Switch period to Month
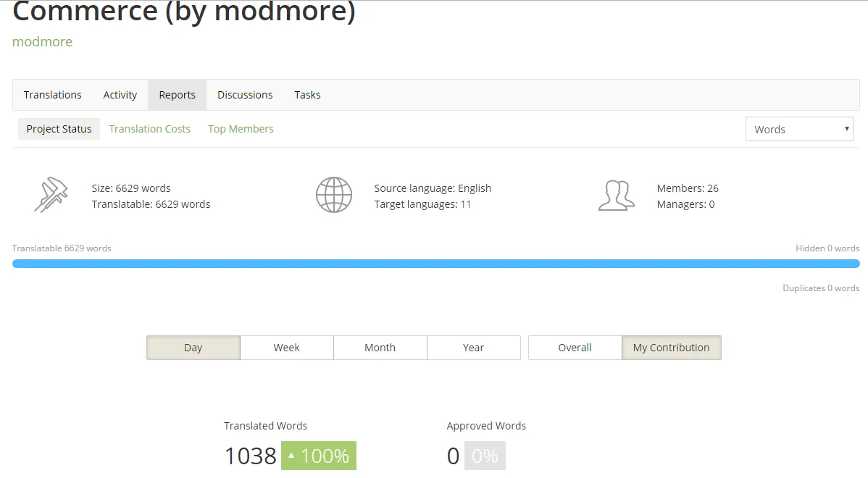The image size is (868, 478). tap(380, 348)
